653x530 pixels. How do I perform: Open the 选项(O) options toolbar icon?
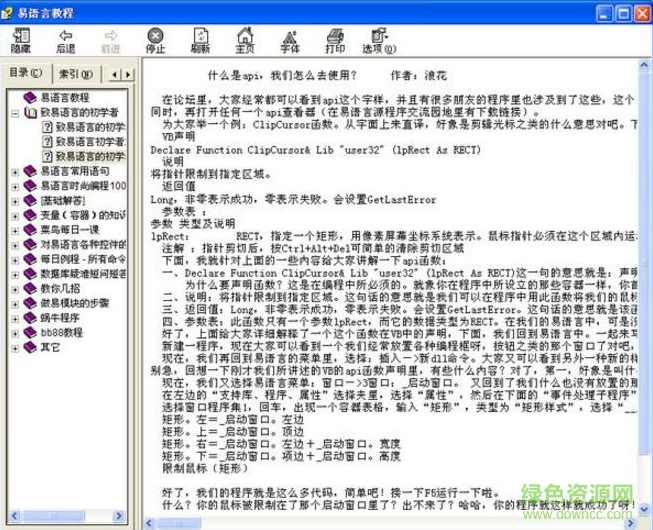coord(379,41)
